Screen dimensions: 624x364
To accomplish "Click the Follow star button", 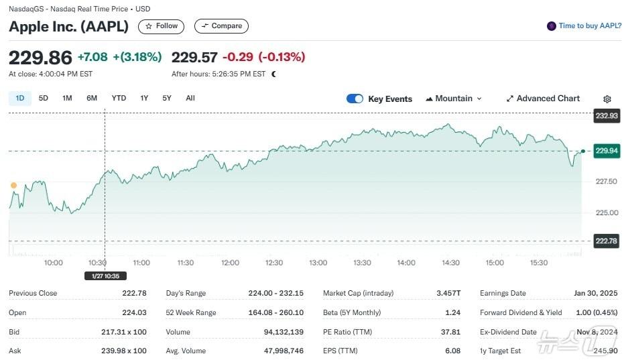I will click(x=162, y=26).
